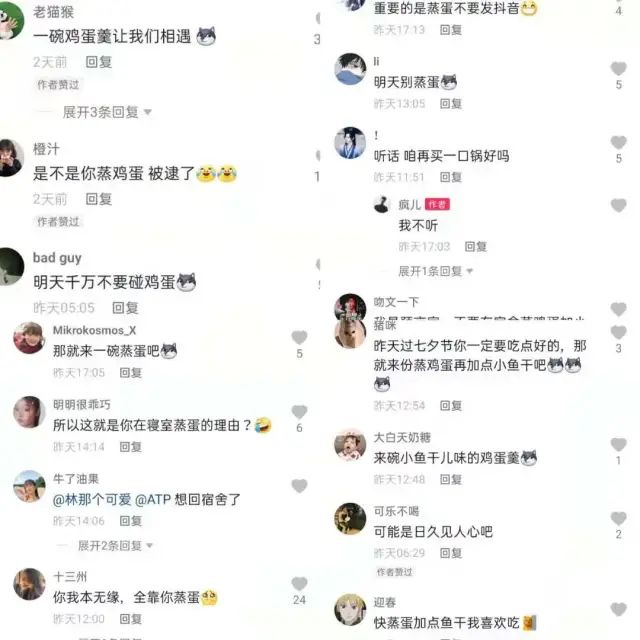Expand 展开3条回复 under 老猫猴
This screenshot has height=640, width=640.
(107, 112)
